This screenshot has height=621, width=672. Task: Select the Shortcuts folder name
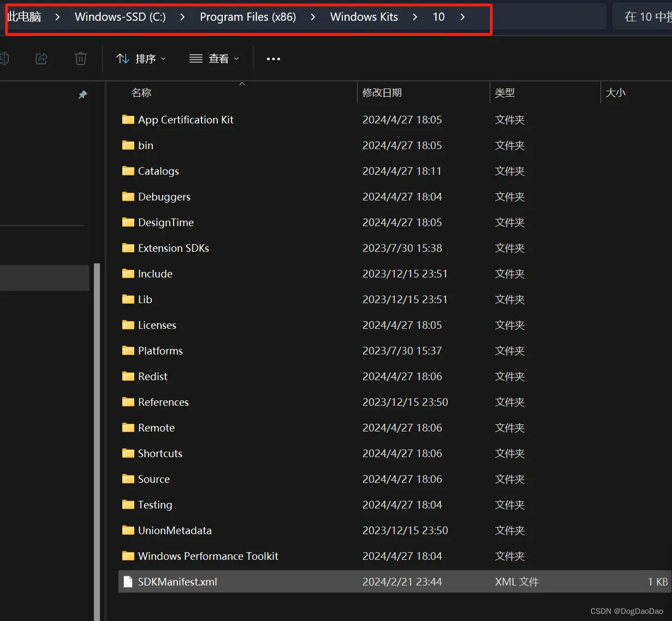(160, 453)
